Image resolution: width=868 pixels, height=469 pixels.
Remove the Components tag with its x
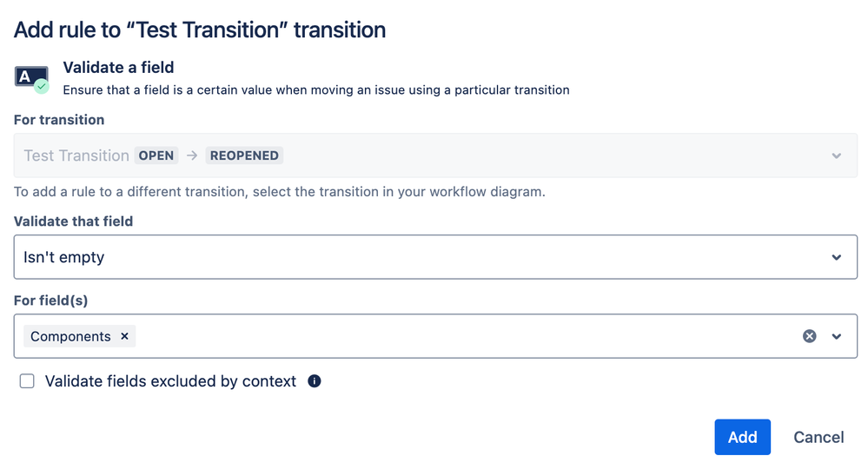click(x=124, y=336)
